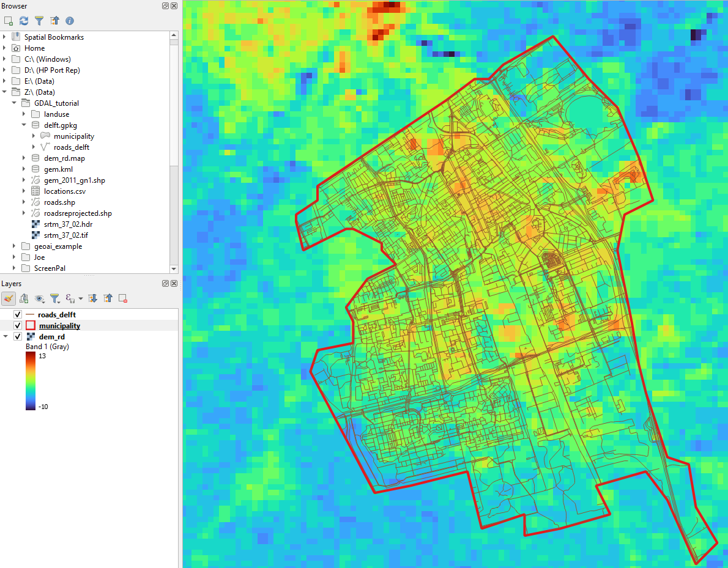728x568 pixels.
Task: Click the Add Group layers icon
Action: pyautogui.click(x=24, y=298)
